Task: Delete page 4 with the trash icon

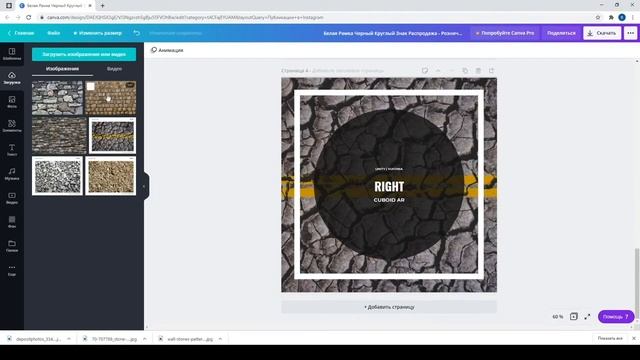Action: coord(478,71)
